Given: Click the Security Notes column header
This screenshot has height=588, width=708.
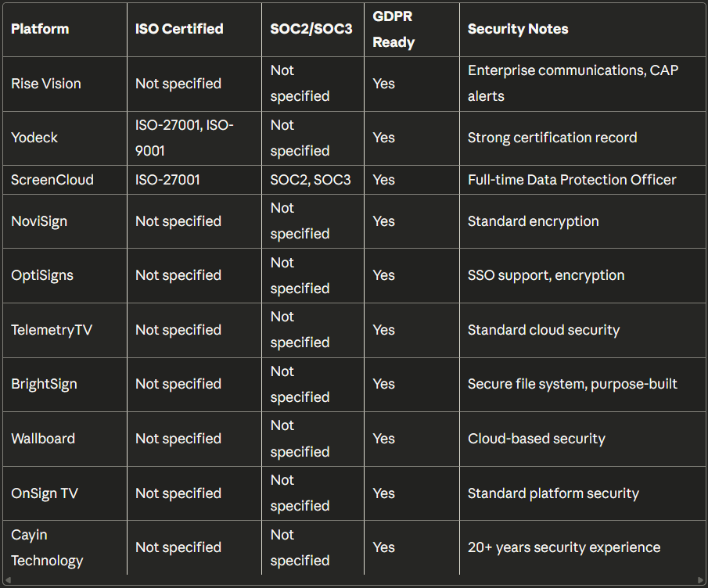Looking at the screenshot, I should point(518,29).
